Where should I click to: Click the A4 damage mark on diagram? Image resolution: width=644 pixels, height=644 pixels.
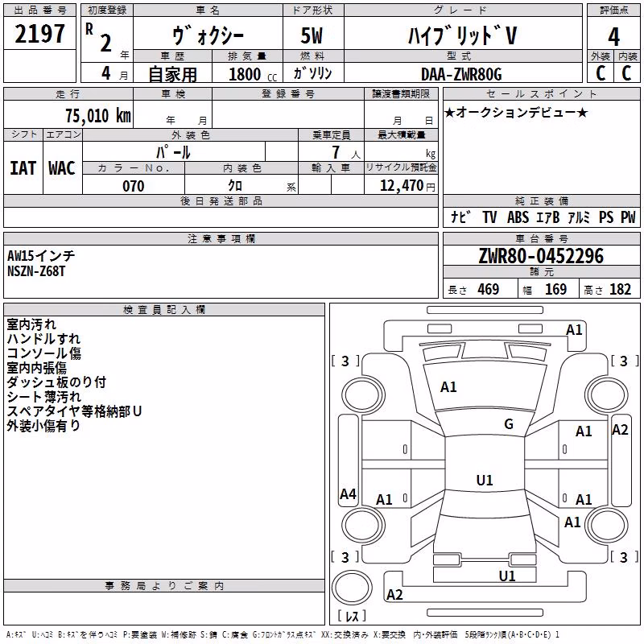pyautogui.click(x=348, y=493)
